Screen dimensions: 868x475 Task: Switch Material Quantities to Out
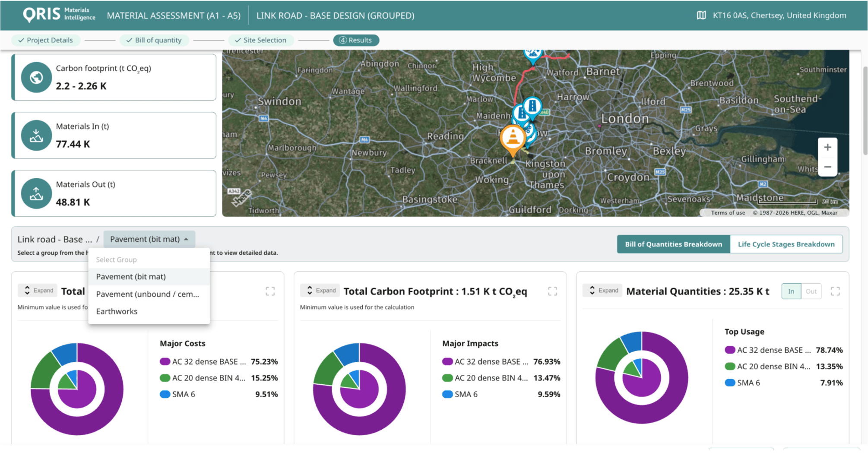(x=811, y=291)
